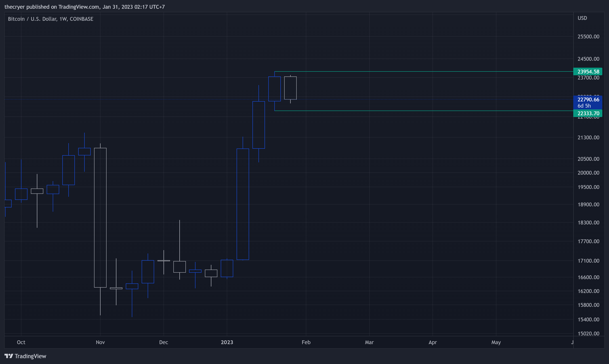The image size is (609, 364).
Task: Click the Apr label on time axis
Action: 433,342
